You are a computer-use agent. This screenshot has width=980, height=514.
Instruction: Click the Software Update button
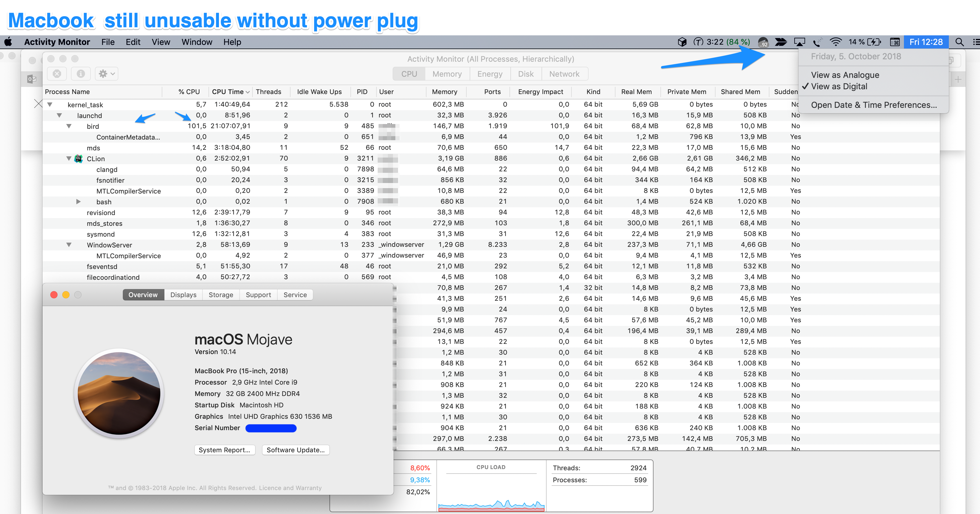(295, 450)
